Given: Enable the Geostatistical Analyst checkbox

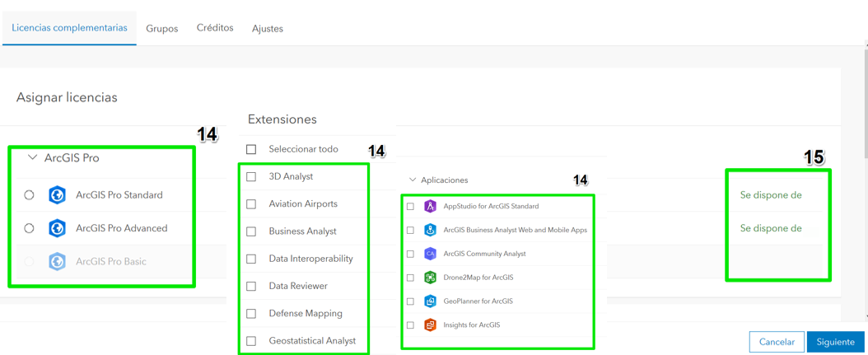Looking at the screenshot, I should [251, 341].
